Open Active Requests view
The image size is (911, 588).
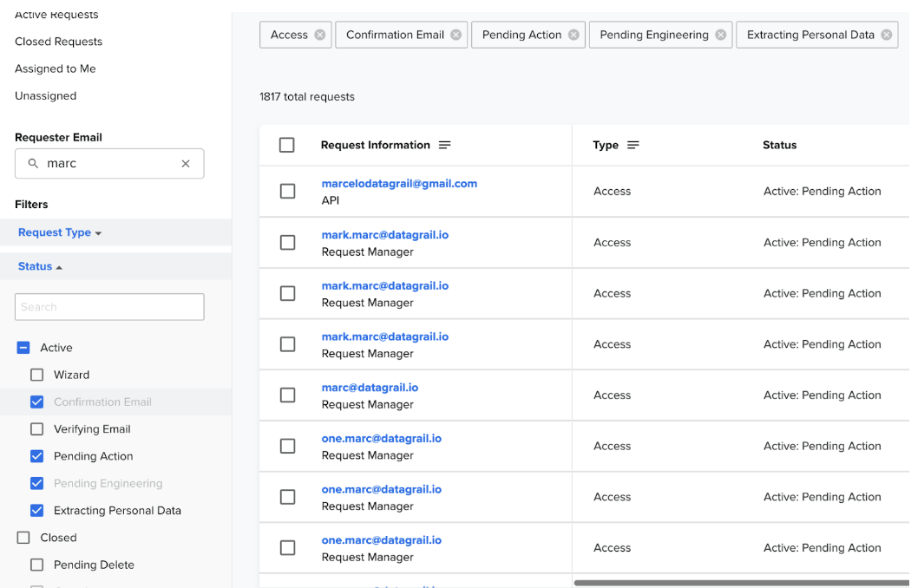[x=56, y=15]
